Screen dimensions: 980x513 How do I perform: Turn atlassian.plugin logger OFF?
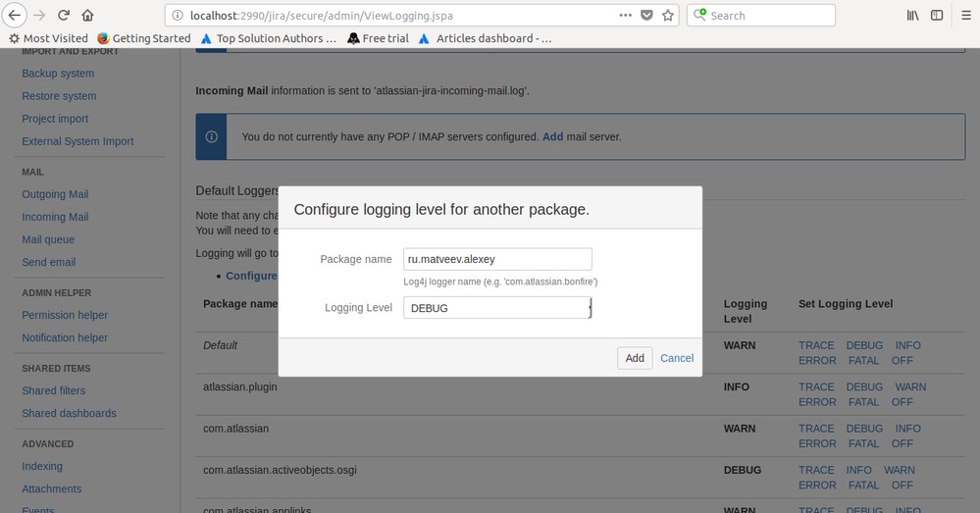[902, 402]
